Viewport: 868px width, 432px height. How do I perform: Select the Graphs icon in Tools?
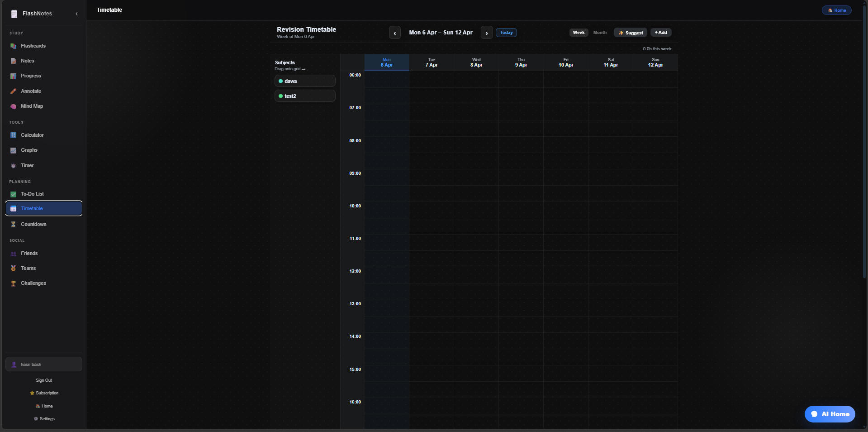[x=14, y=150]
